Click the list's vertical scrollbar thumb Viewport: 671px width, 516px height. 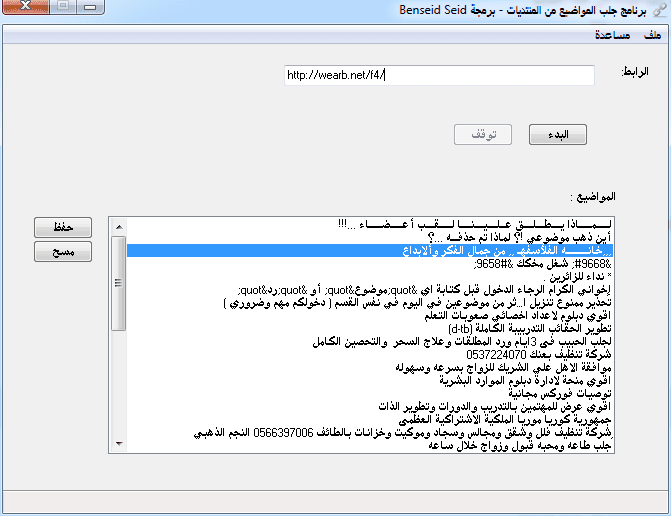(x=119, y=283)
